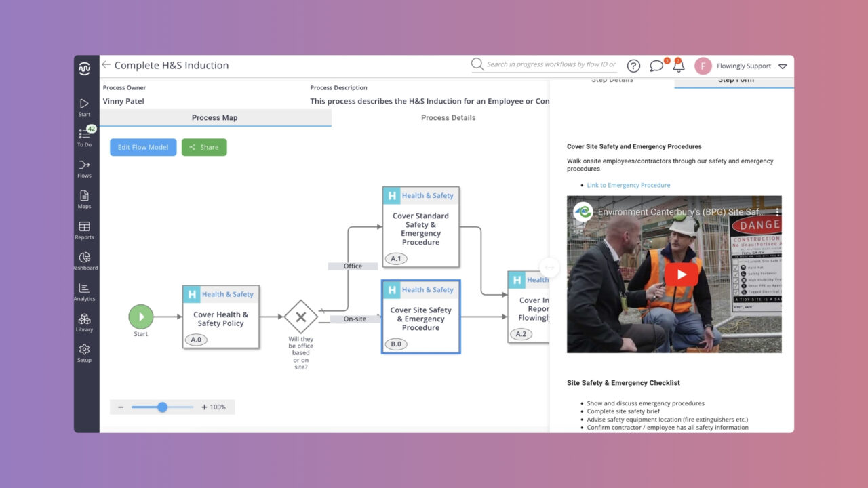
Task: Click the workflow search input field
Action: pyautogui.click(x=551, y=65)
